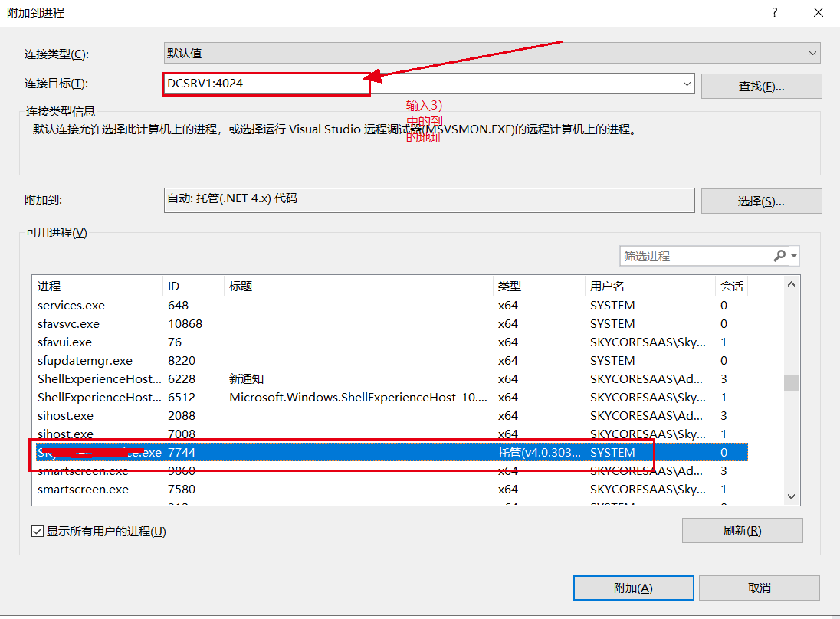Image resolution: width=840 pixels, height=619 pixels.
Task: Select the services.exe process row
Action: tap(390, 305)
